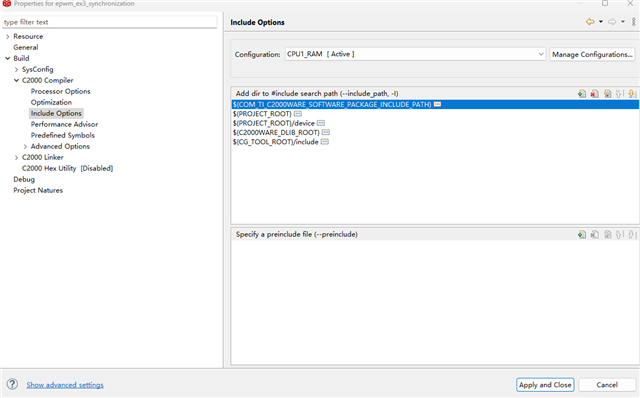Click ellipsis badge beside ${CG_TOOL_ROOT}/include

(324, 142)
